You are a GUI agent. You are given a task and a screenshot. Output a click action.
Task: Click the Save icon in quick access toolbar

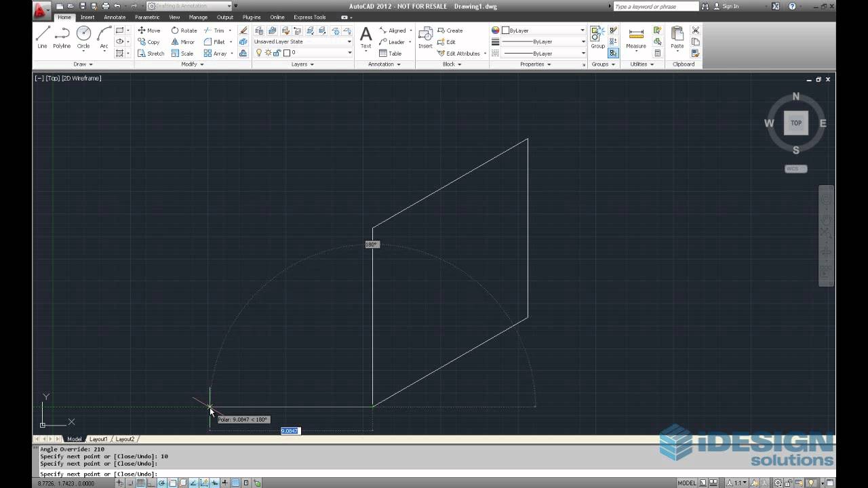[83, 6]
